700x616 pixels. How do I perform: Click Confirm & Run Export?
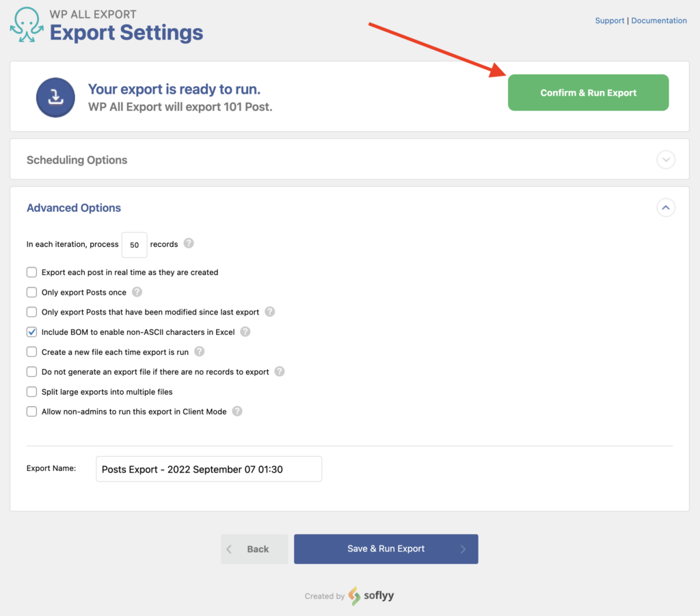[x=588, y=92]
